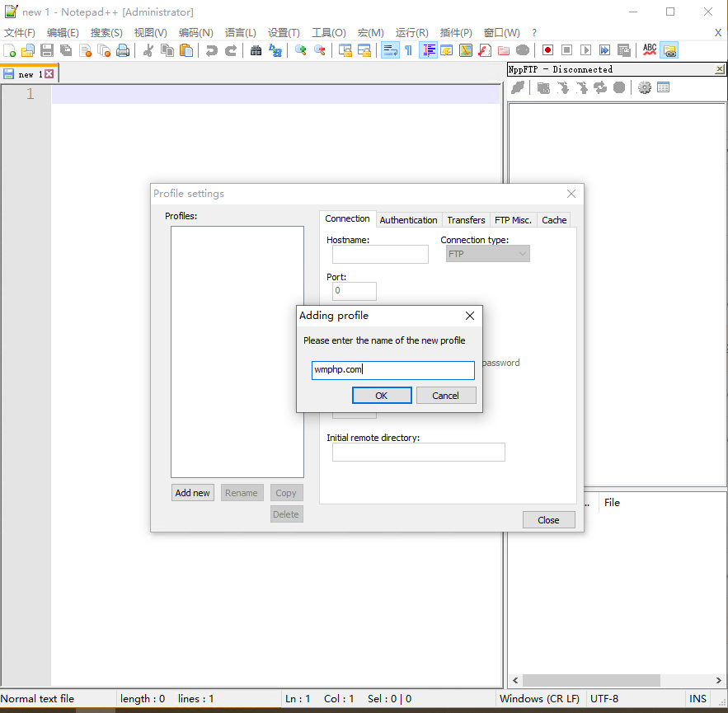Click the Zoom Out magnifier icon

click(319, 50)
